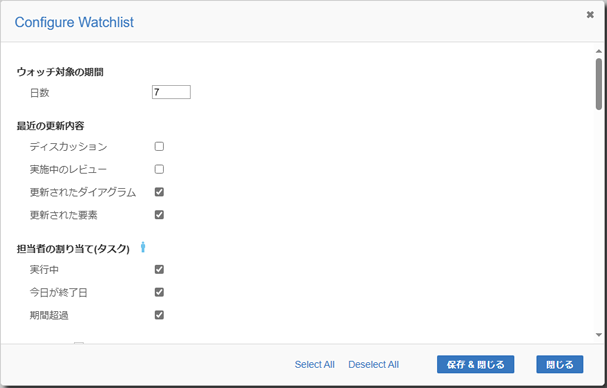Click the 閉じる button
607x388 pixels.
[x=559, y=364]
